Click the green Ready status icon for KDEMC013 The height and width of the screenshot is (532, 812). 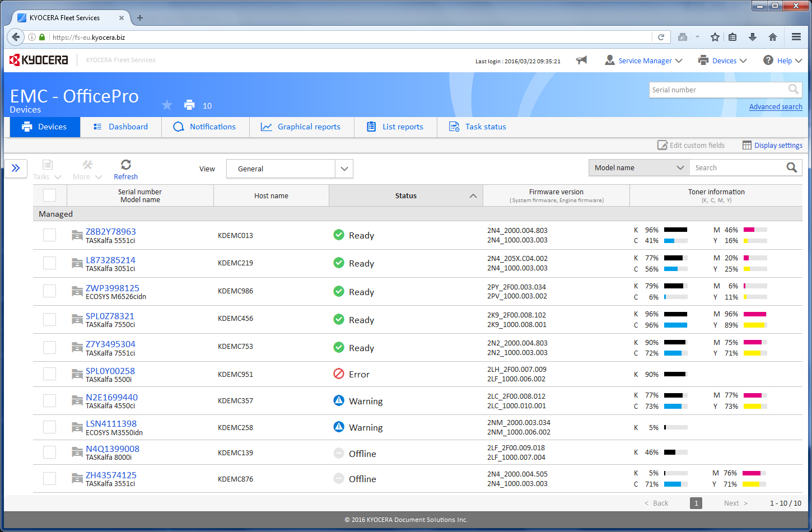339,235
